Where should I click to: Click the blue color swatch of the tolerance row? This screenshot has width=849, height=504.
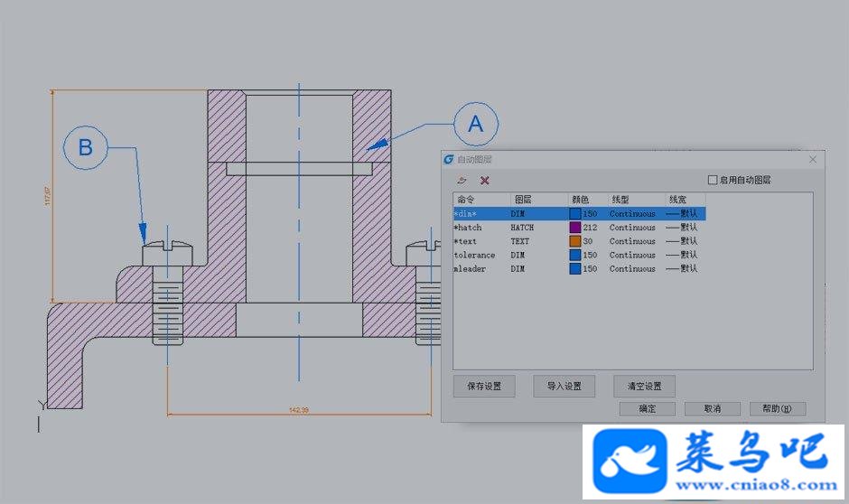(575, 255)
